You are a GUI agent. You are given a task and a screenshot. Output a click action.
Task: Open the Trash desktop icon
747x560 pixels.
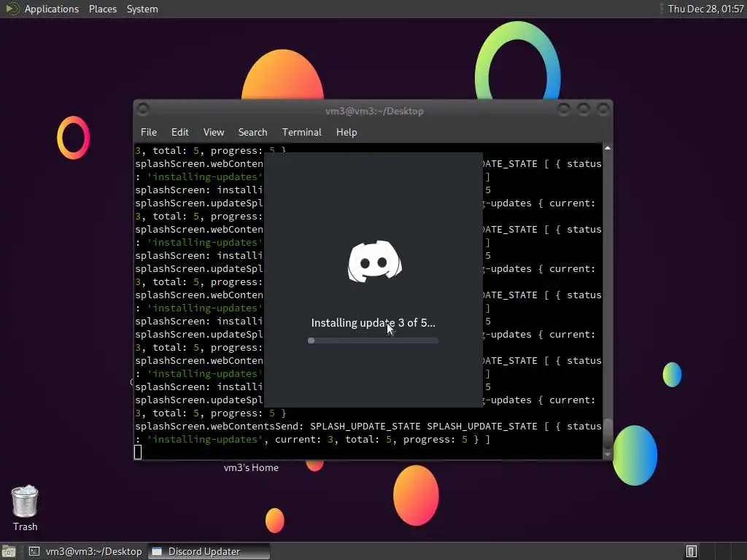point(25,501)
